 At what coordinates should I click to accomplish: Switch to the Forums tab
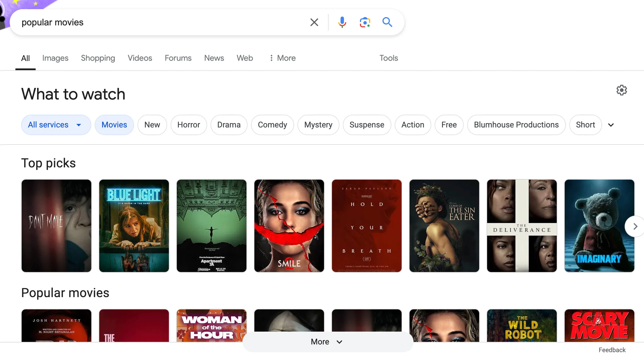coord(178,58)
